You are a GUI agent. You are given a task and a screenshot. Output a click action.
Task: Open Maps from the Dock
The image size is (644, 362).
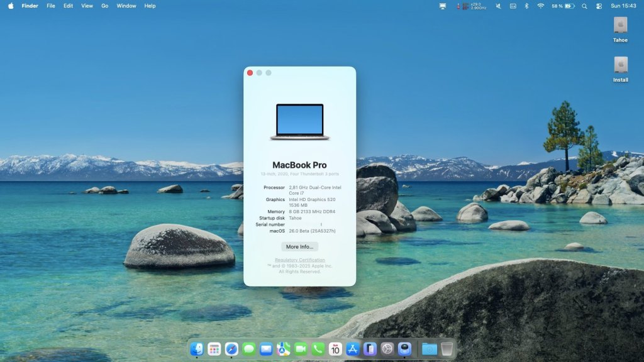284,349
